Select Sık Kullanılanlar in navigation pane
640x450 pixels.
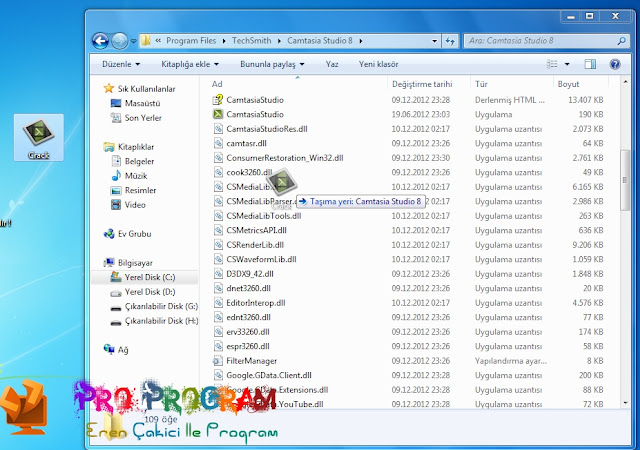click(x=139, y=89)
